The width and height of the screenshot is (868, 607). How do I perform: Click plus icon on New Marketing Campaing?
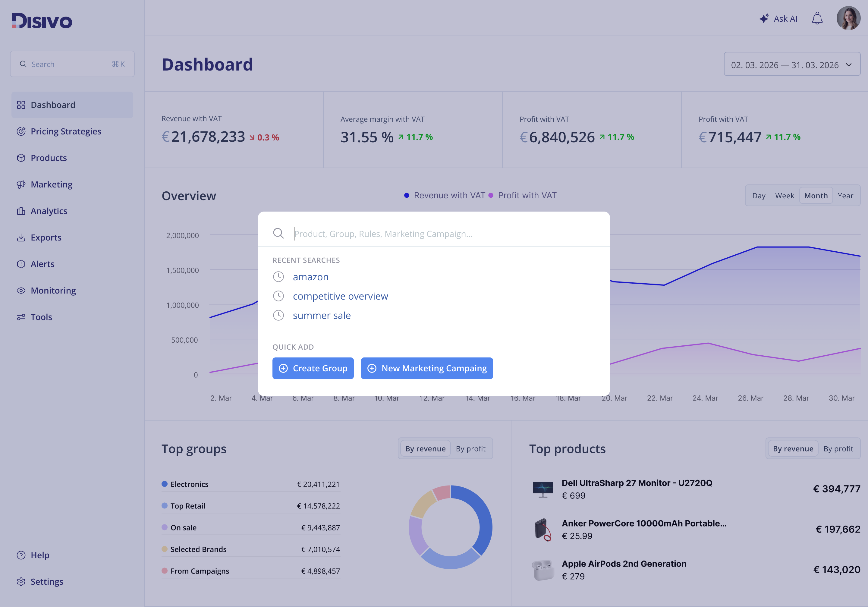pyautogui.click(x=372, y=368)
